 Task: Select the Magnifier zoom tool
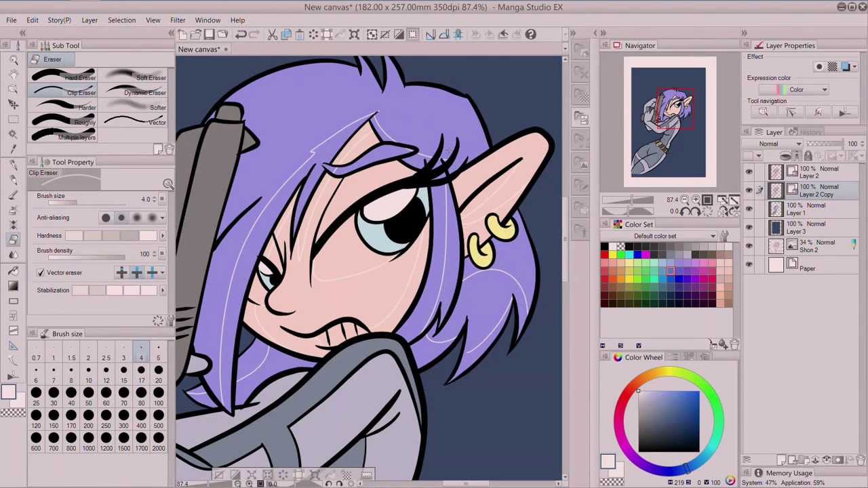point(14,60)
